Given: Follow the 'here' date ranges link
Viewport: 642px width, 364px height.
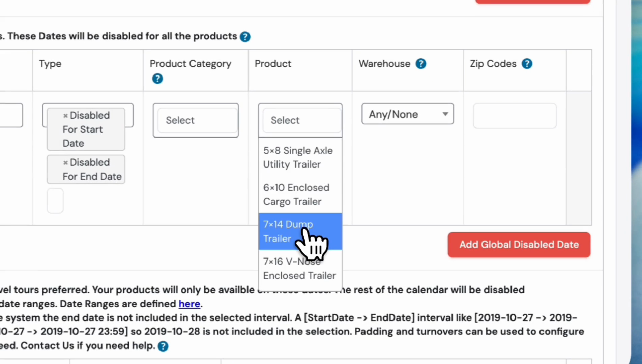Looking at the screenshot, I should pos(189,304).
